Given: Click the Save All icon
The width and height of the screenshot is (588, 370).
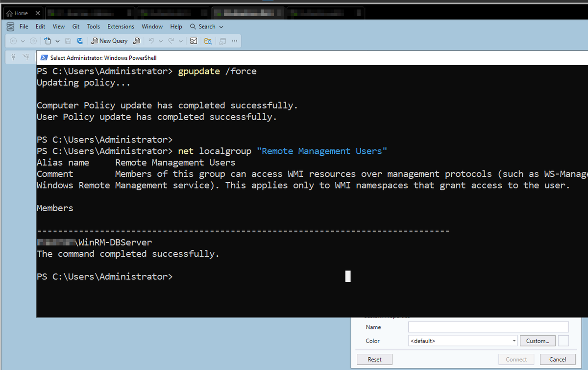Looking at the screenshot, I should click(x=80, y=41).
